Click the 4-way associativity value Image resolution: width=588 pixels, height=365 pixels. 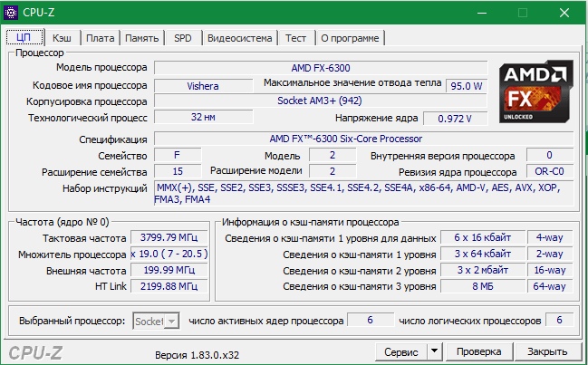[550, 237]
